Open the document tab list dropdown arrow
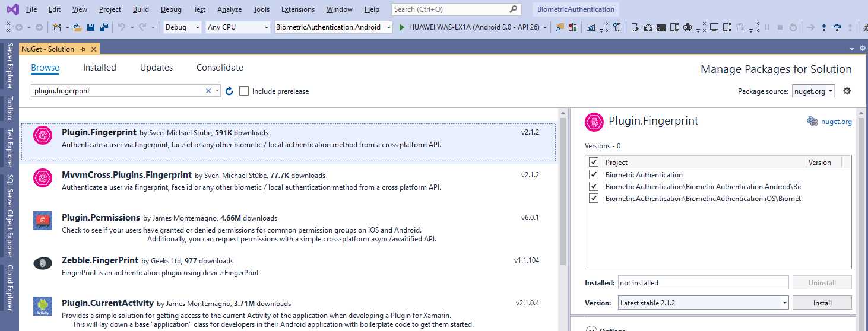The height and width of the screenshot is (331, 868). coord(851,49)
